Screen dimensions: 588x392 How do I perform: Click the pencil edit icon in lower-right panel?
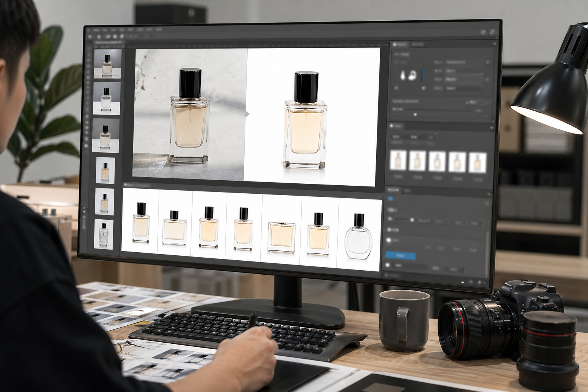[487, 204]
